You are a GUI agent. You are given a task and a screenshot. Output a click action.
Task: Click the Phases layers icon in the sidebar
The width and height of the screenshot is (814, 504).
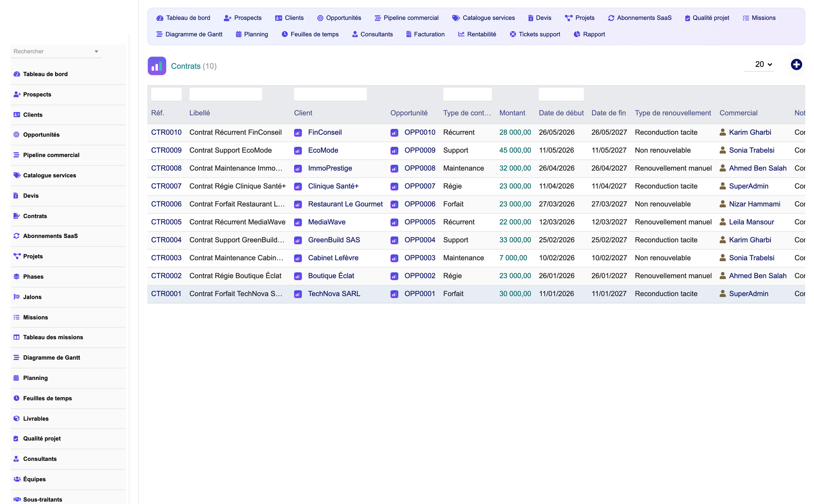[17, 276]
